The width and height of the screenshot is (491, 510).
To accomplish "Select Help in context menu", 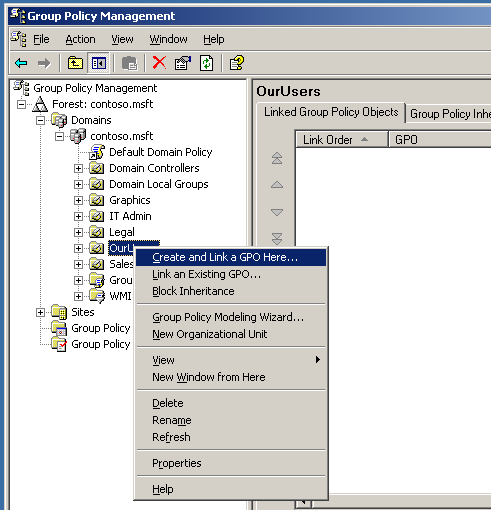I will click(231, 489).
